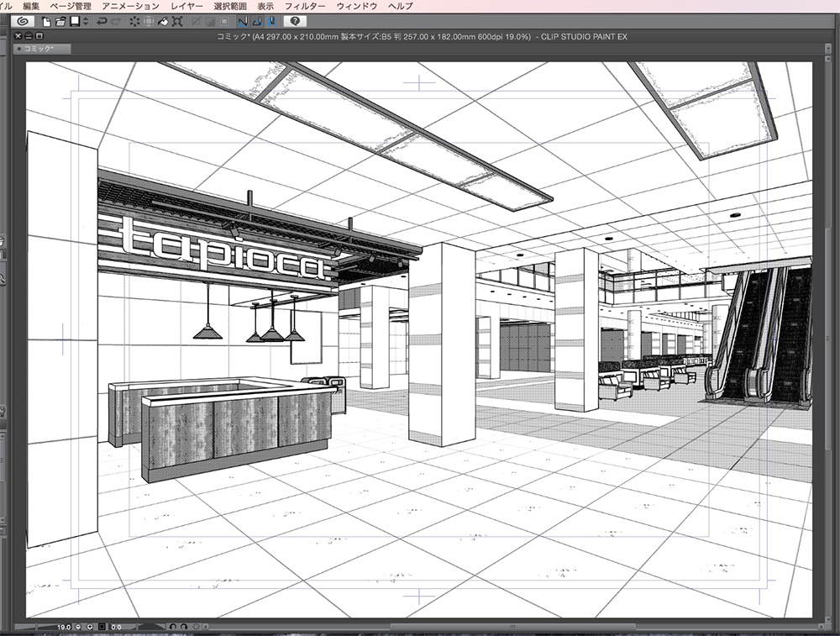Screen dimensions: 840x636
Task: Toggle snap to grid
Action: coord(271,22)
